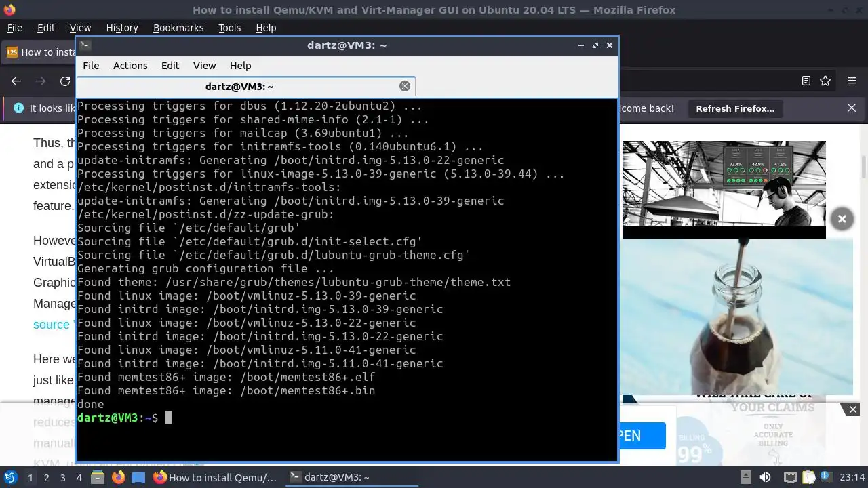This screenshot has width=868, height=488.
Task: Open the terminal View menu
Action: 204,66
